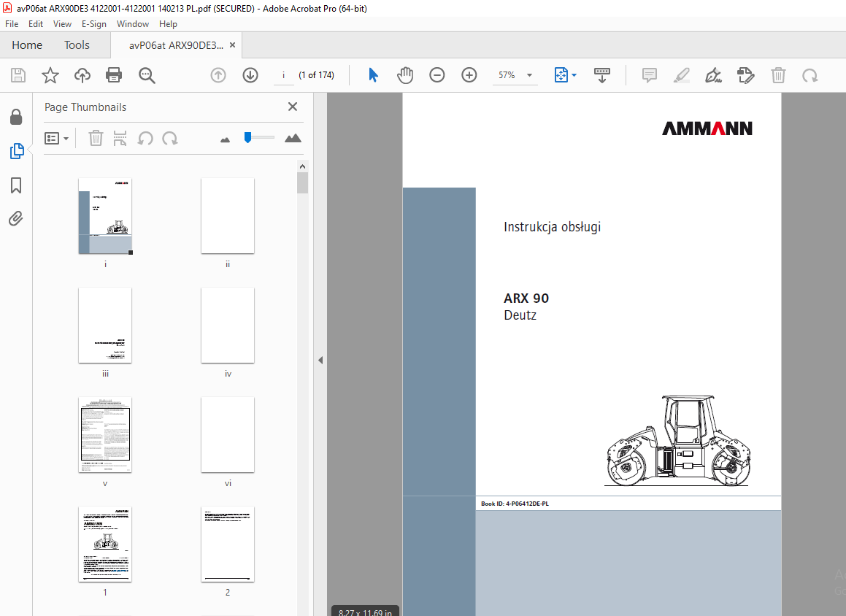Go to next page arrow
846x616 pixels.
(250, 75)
